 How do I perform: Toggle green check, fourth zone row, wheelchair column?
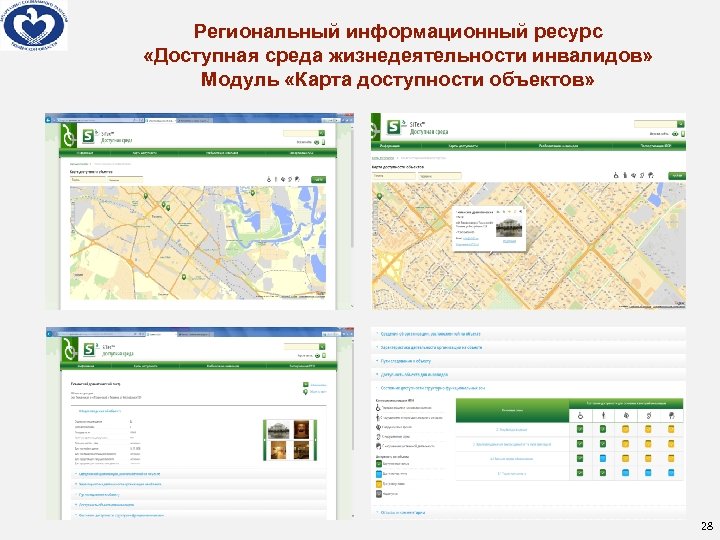click(x=580, y=472)
